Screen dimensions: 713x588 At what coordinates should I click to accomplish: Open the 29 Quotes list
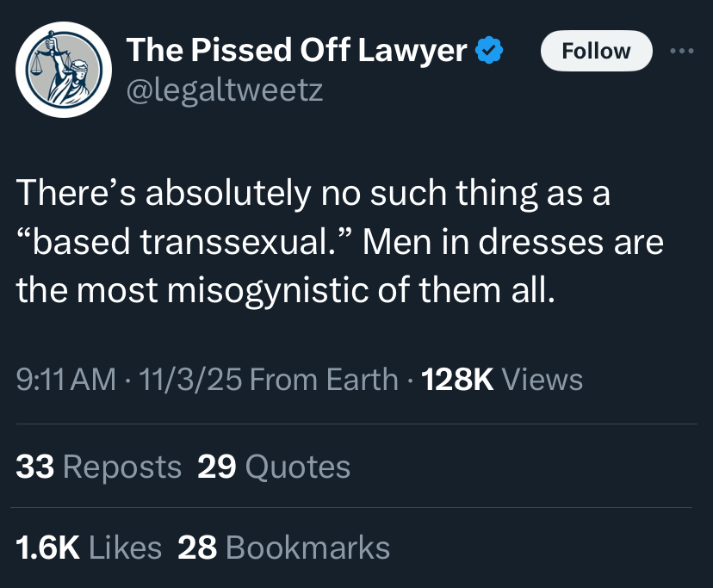click(x=274, y=467)
